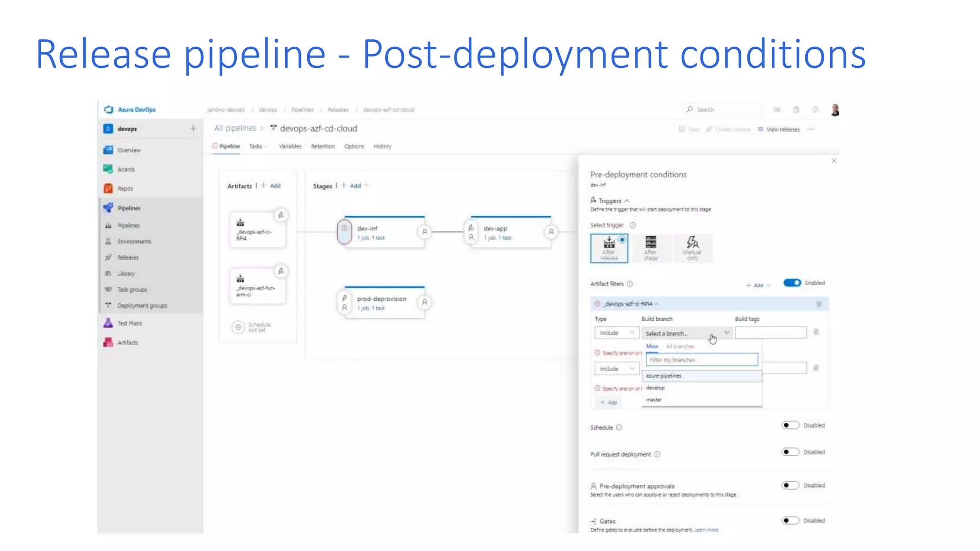Image resolution: width=980 pixels, height=551 pixels.
Task: Delete the _devops-azf-ci-RPi4 artifact filter
Action: click(x=819, y=304)
